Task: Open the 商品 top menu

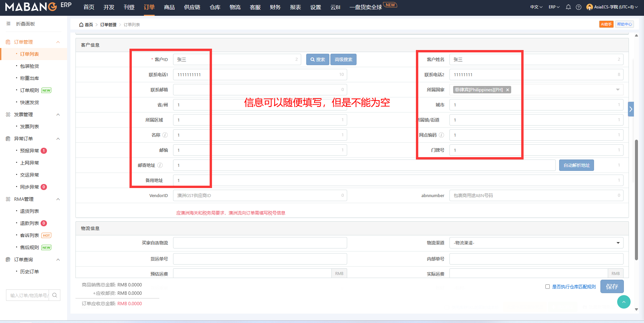Action: [169, 7]
